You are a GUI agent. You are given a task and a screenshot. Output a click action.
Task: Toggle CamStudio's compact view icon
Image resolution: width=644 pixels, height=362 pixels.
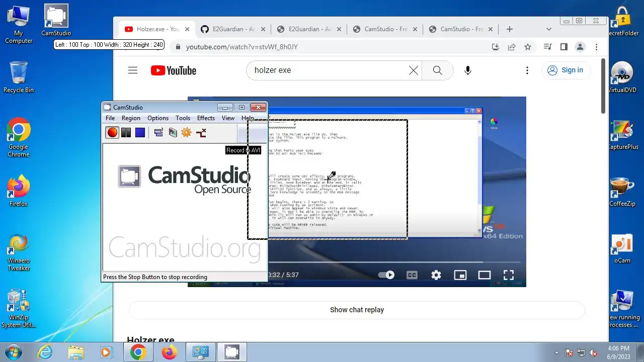(158, 132)
